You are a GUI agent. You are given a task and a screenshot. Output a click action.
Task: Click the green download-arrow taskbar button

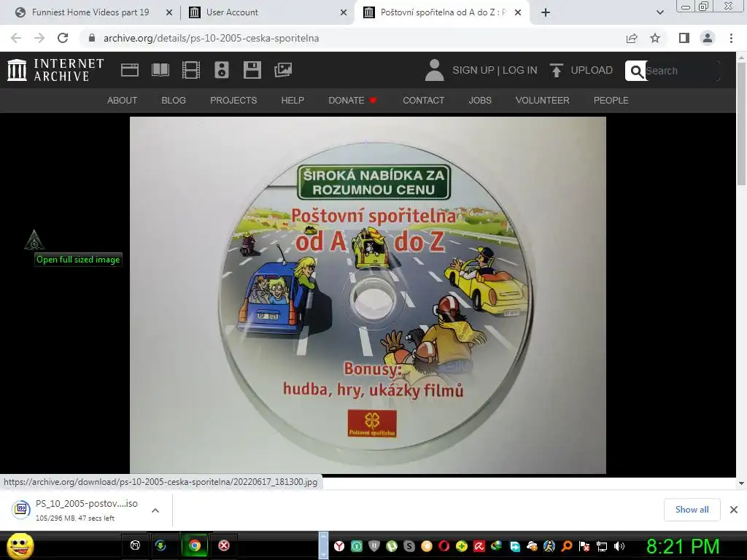pyautogui.click(x=160, y=545)
